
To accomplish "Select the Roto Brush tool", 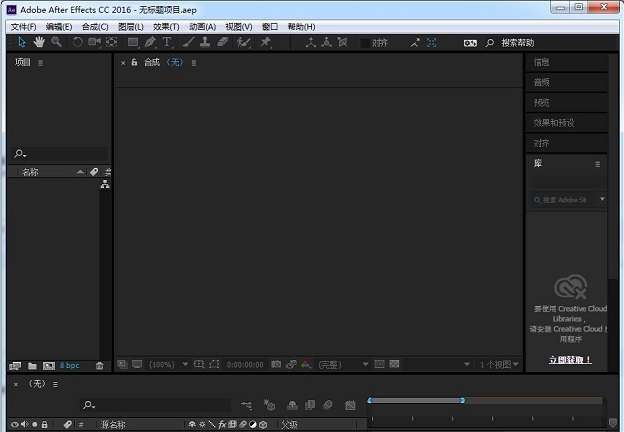I will [244, 42].
